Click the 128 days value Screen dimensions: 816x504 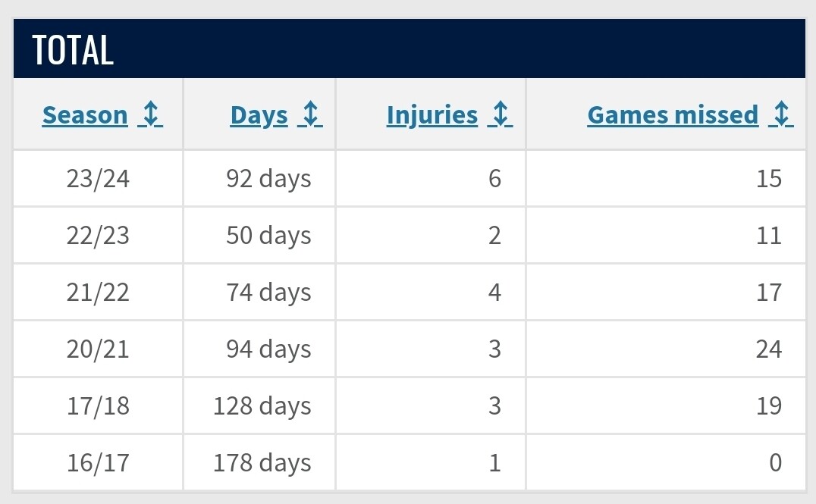[262, 406]
